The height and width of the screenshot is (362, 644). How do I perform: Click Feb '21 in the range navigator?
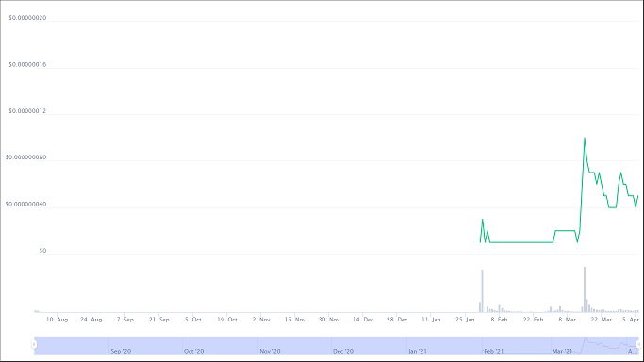click(494, 352)
